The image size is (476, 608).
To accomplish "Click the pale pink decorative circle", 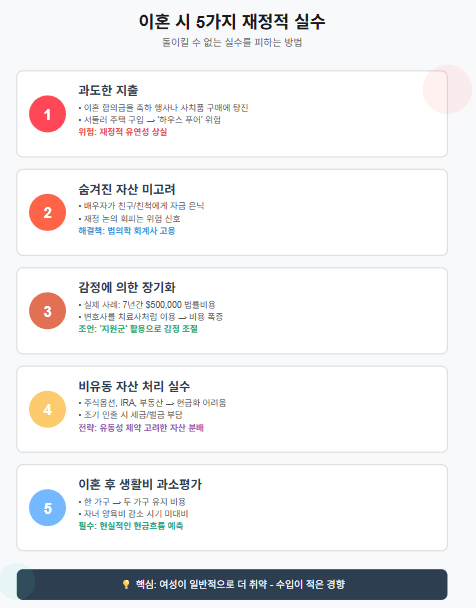I will click(x=447, y=89).
